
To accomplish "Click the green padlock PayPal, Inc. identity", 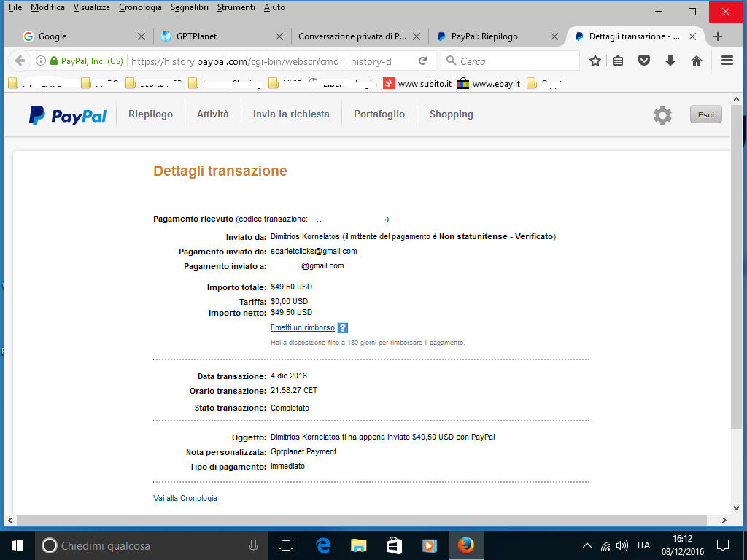I will coord(88,61).
